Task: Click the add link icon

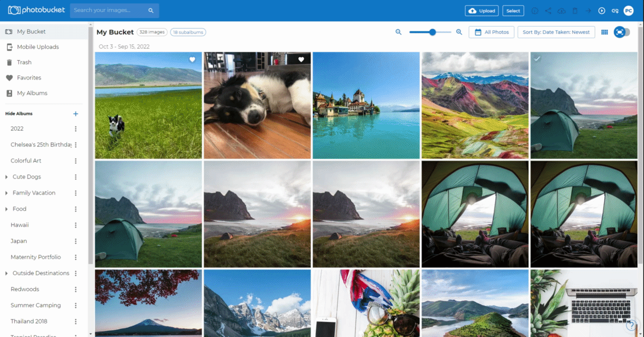Action: pos(615,11)
